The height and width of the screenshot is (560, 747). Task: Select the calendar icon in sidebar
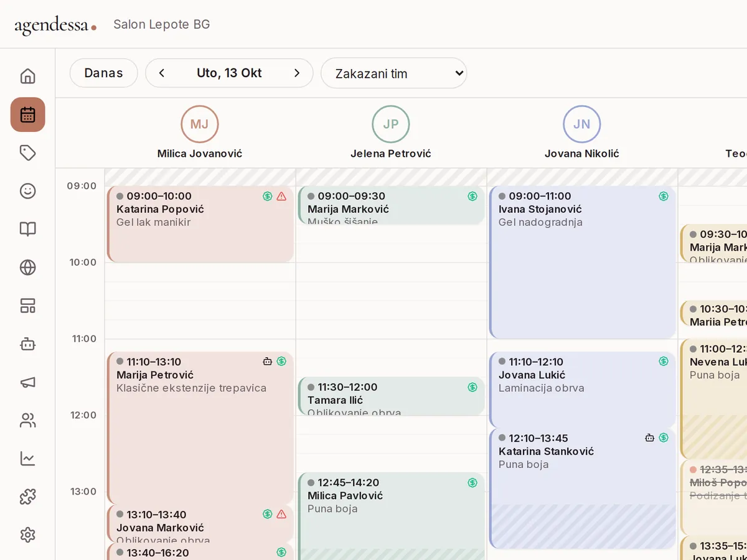27,114
